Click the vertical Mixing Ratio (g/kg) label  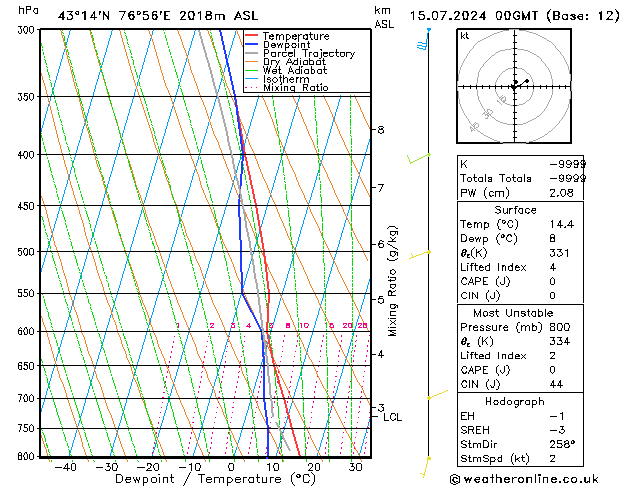(x=392, y=281)
